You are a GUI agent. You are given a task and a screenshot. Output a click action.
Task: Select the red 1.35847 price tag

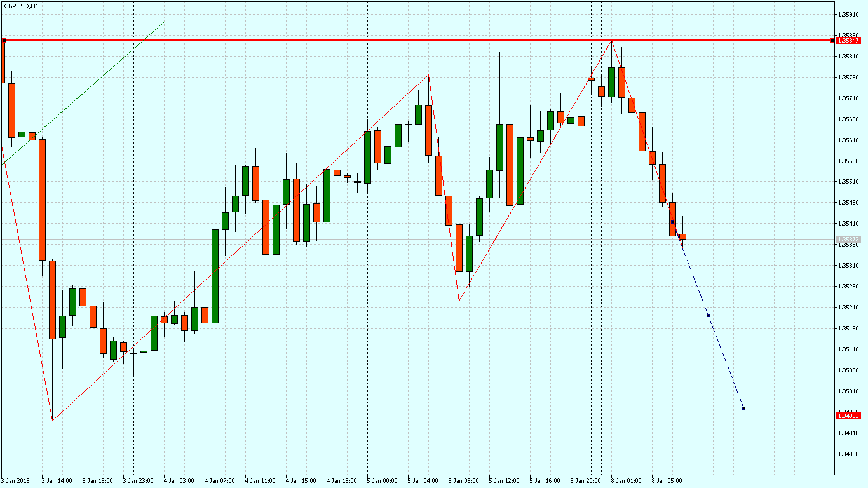click(848, 40)
